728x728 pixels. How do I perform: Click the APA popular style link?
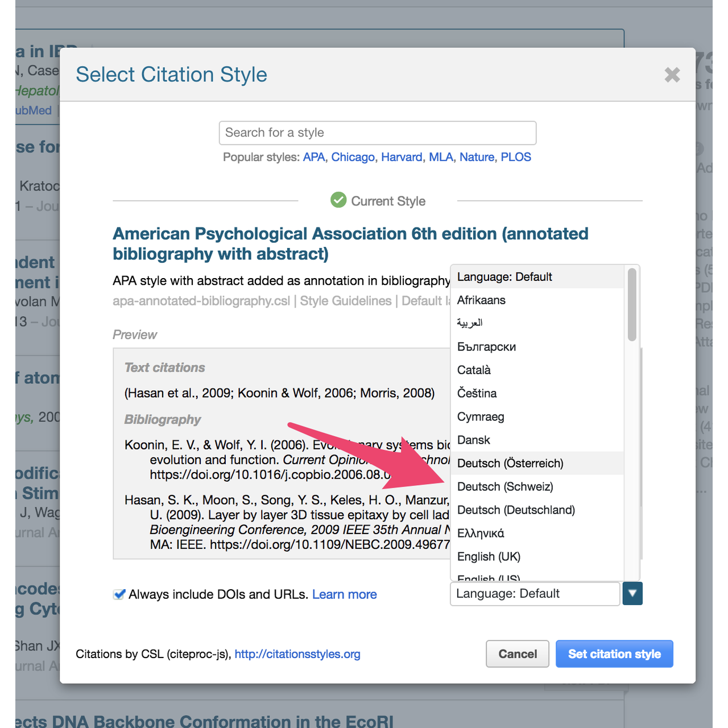click(x=313, y=157)
